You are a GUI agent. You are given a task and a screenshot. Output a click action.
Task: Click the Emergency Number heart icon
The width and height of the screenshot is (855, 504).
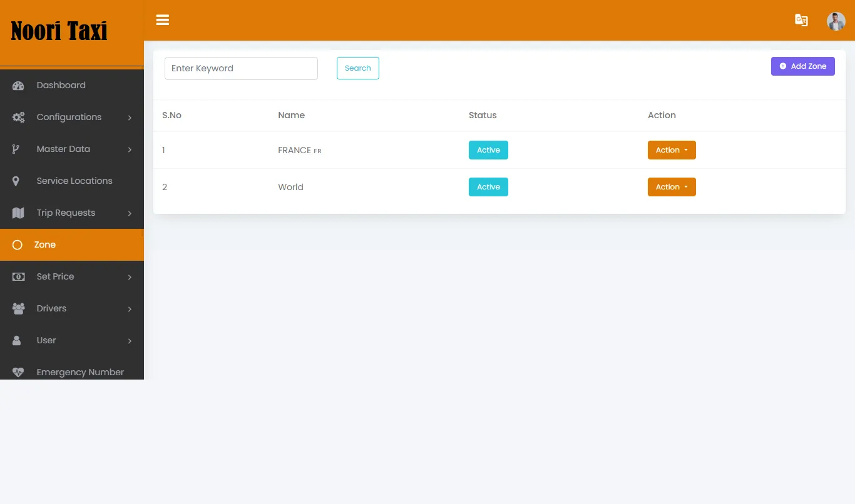coord(17,372)
